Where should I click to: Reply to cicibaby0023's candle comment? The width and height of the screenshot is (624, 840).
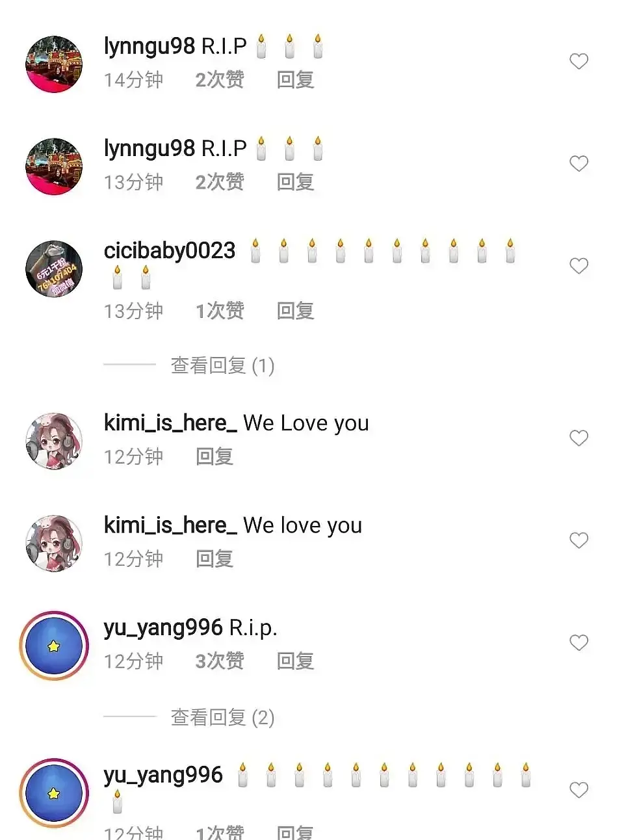(x=296, y=311)
